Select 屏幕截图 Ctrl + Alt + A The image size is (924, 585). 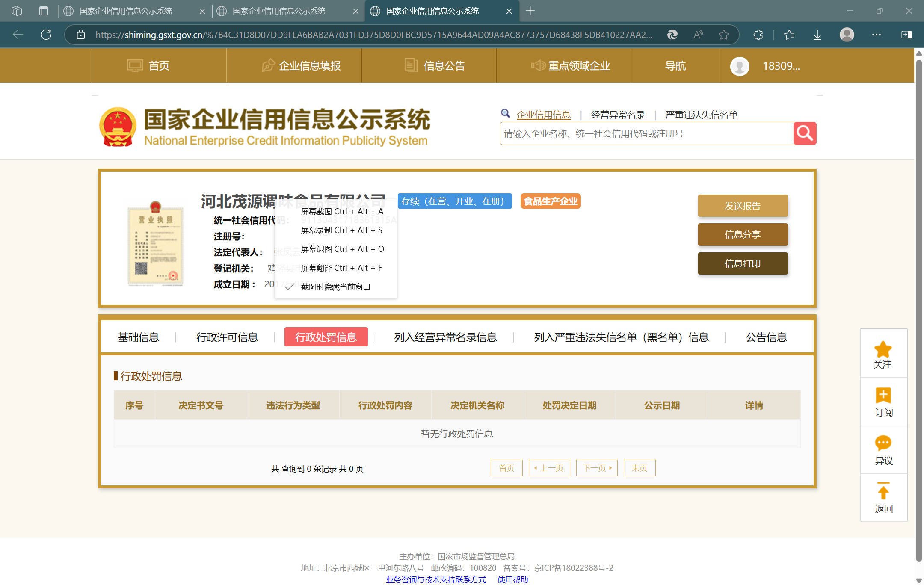336,211
